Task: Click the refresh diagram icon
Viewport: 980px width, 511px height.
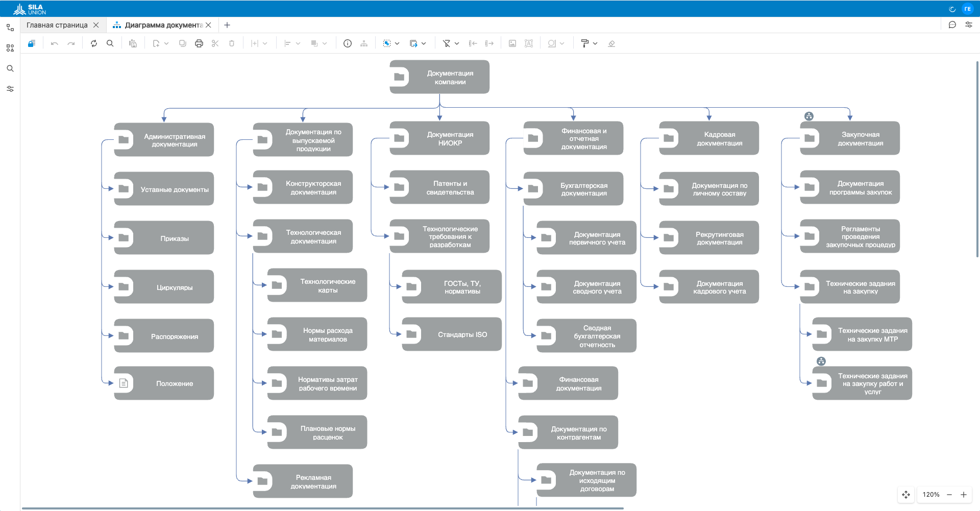Action: pyautogui.click(x=94, y=43)
